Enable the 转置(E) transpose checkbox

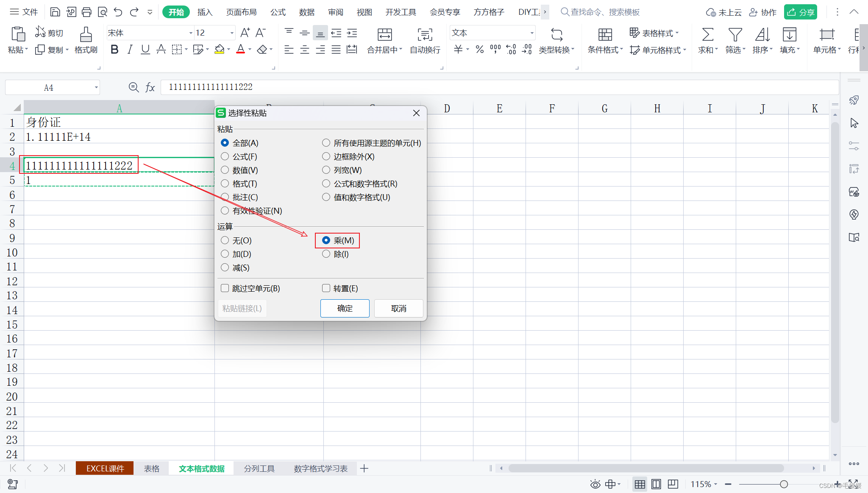coord(326,288)
